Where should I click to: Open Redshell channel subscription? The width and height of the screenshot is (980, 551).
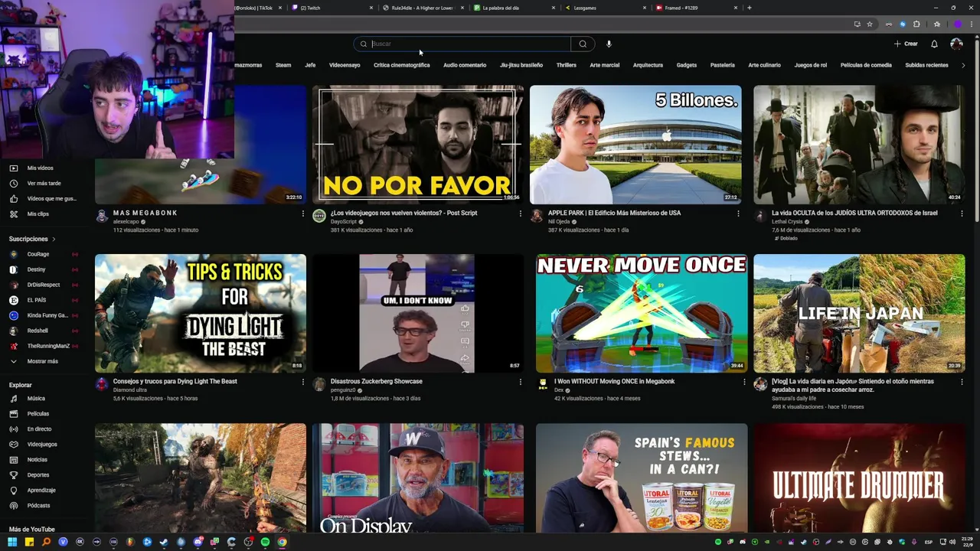pyautogui.click(x=38, y=331)
